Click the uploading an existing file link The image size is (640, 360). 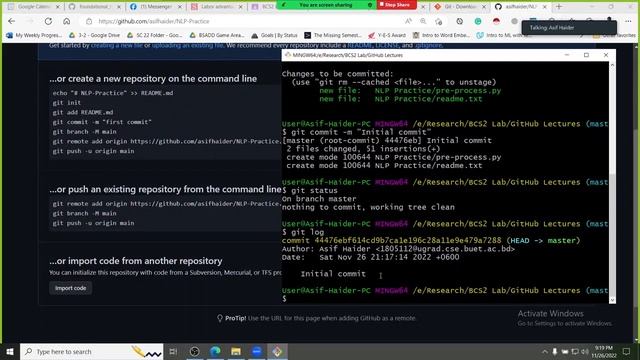point(187,45)
